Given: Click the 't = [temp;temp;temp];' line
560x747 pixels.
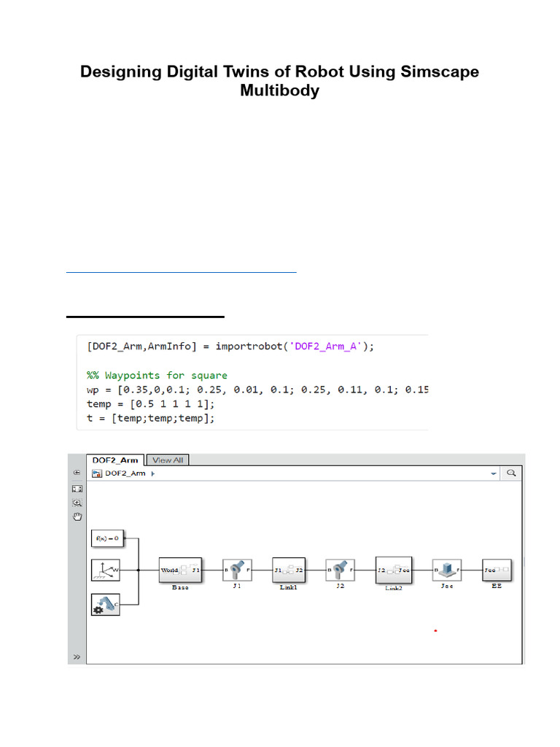Looking at the screenshot, I should tap(150, 418).
